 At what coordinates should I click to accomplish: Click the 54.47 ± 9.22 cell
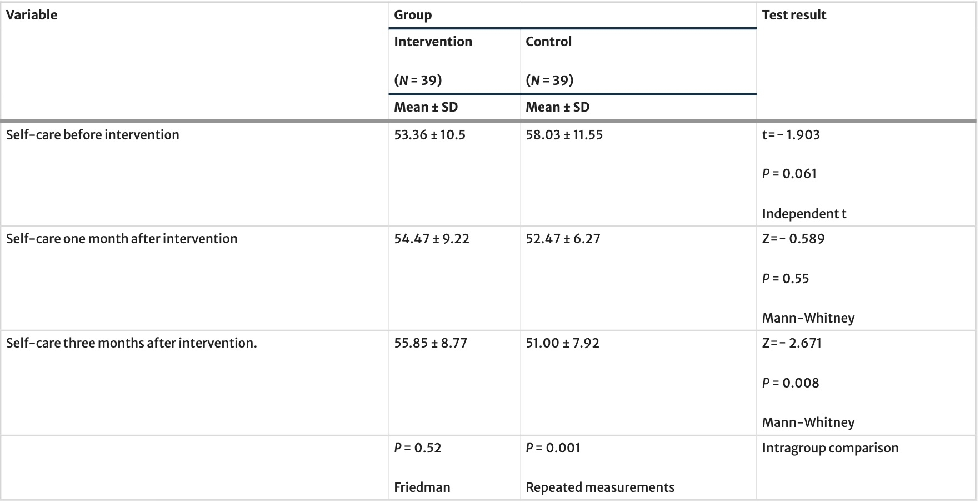tap(432, 239)
